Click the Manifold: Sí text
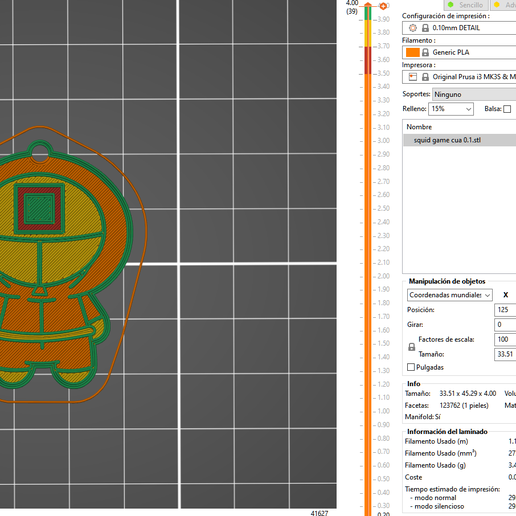Viewport: 516px width, 516px height. click(422, 417)
